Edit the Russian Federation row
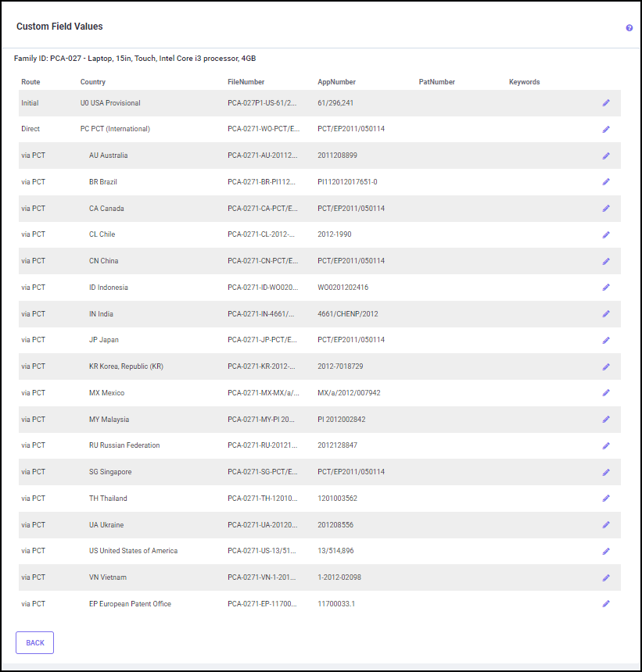 (605, 446)
